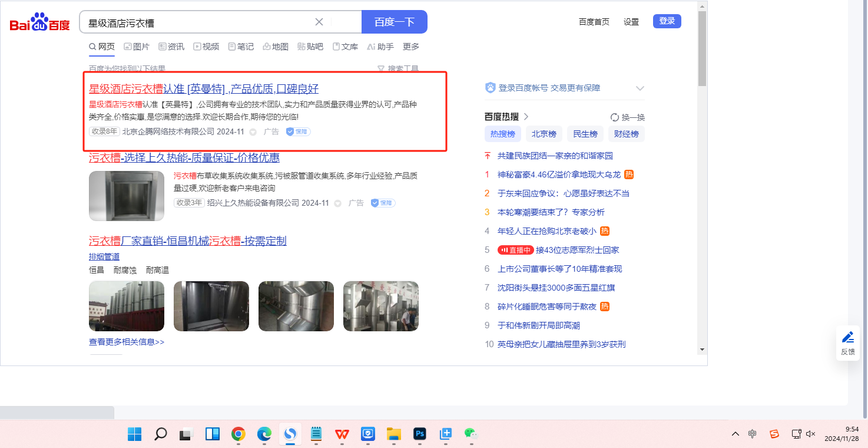Screen dimensions: 868x448
Task: Click the refresh 换一换 icon in hot search
Action: coord(615,117)
